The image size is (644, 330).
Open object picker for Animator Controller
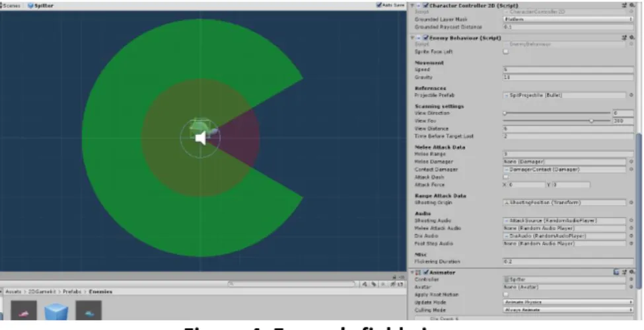(x=631, y=279)
